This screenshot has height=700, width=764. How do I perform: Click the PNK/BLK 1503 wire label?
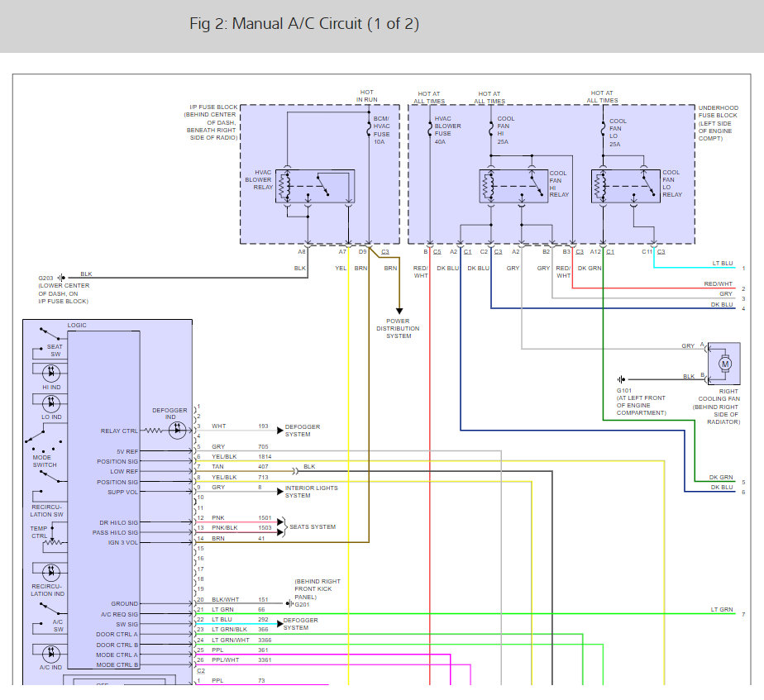point(241,527)
